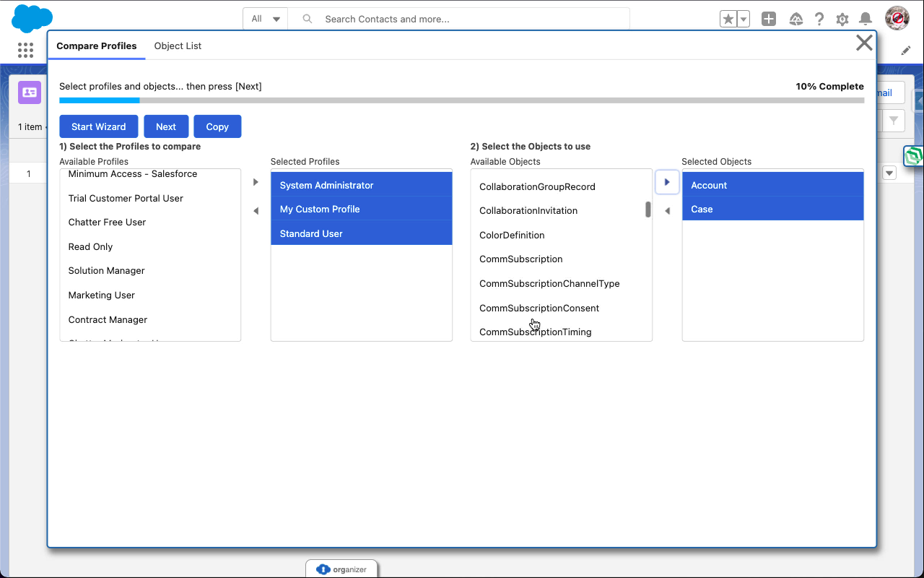Select Contract Manager profile
The width and height of the screenshot is (924, 578).
click(150, 319)
